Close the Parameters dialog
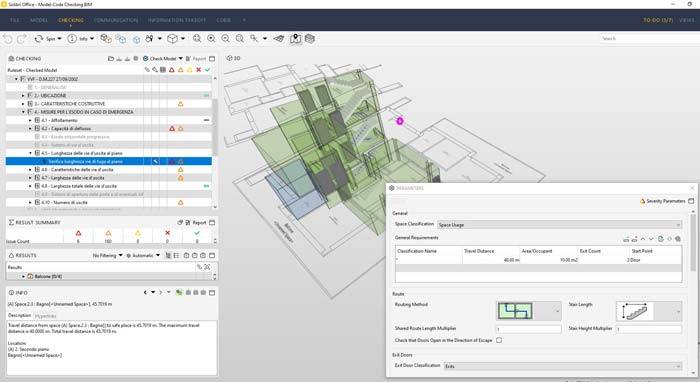Viewport: 700px width, 382px height. coord(692,188)
